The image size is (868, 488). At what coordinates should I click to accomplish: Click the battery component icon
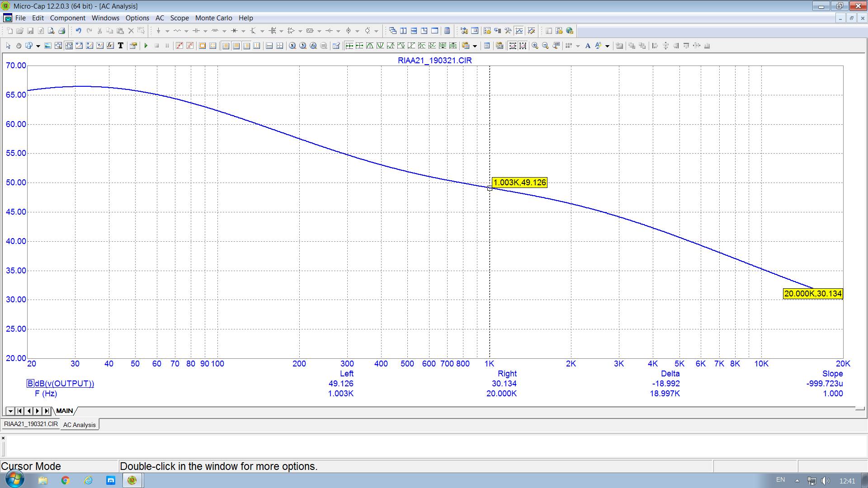point(329,31)
